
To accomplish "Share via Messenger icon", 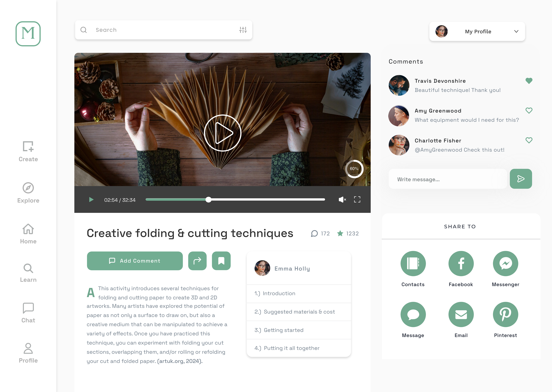I will (505, 263).
